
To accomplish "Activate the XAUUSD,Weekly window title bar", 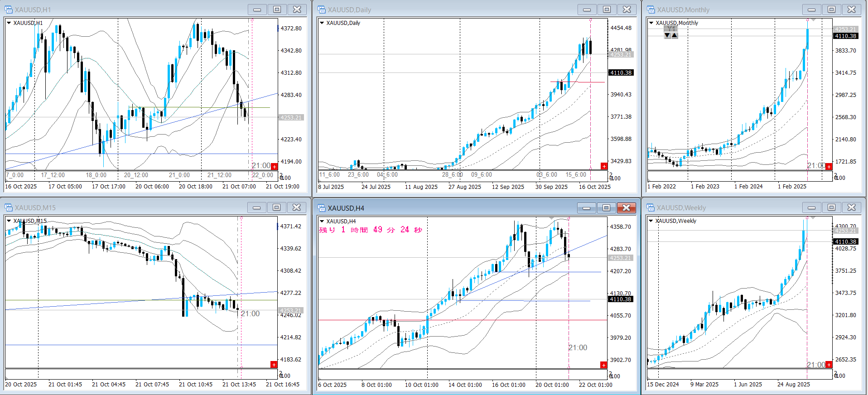I will (725, 207).
